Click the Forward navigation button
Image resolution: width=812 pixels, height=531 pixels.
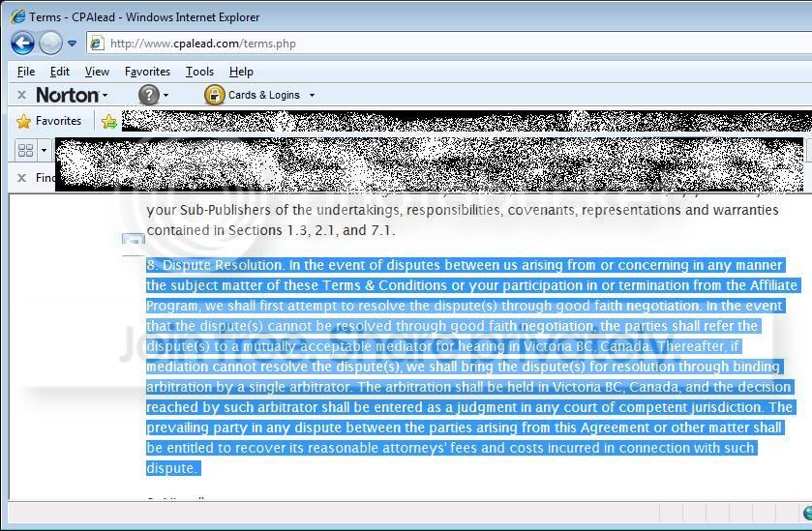point(50,43)
